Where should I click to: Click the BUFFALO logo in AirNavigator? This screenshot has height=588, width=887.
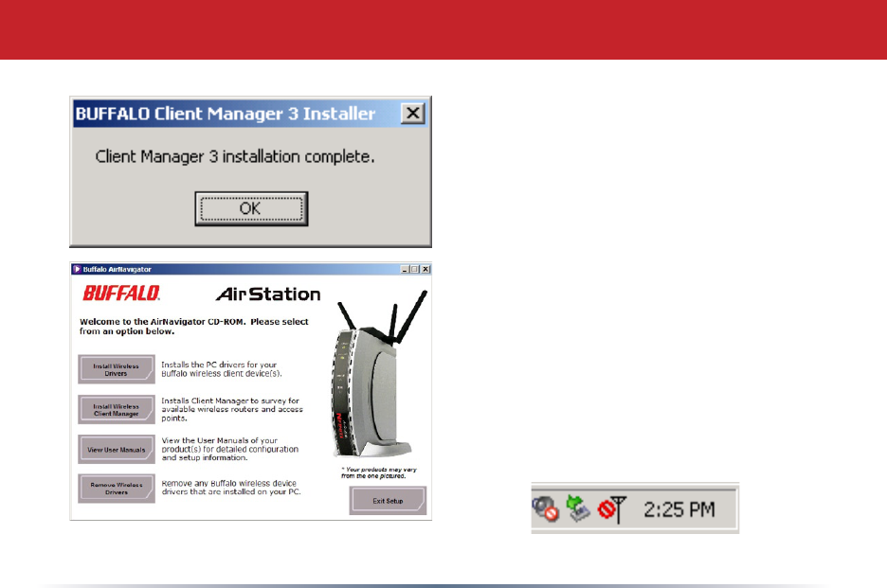[x=121, y=293]
